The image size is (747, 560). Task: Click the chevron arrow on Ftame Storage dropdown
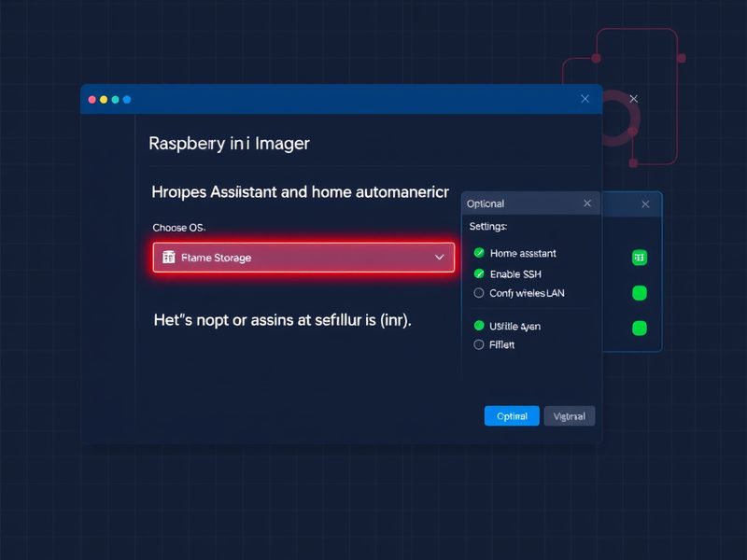[439, 258]
